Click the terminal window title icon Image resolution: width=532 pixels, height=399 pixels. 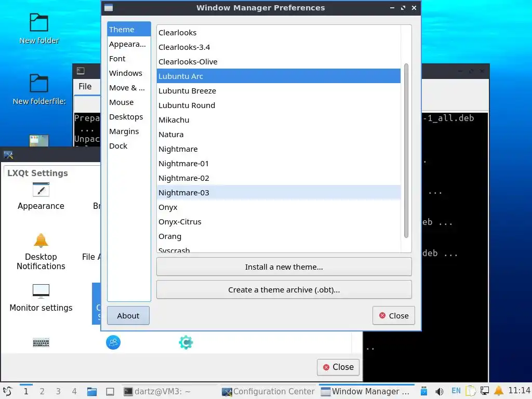81,71
